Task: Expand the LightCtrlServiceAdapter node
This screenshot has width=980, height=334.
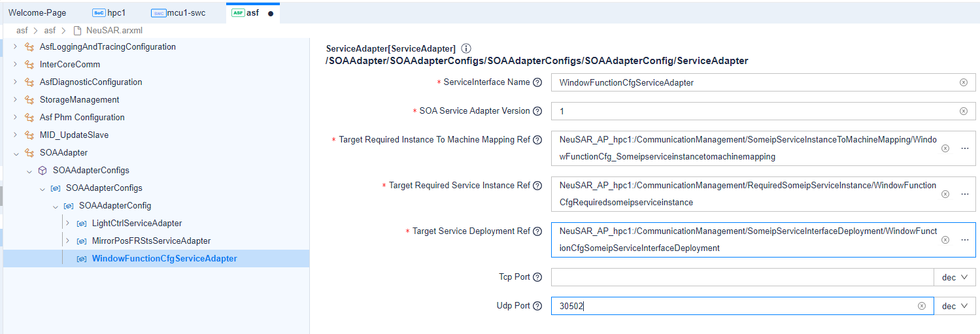Action: tap(67, 224)
